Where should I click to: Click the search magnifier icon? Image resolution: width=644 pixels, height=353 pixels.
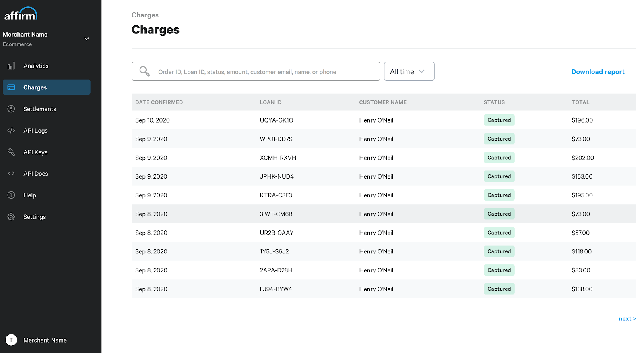point(144,71)
